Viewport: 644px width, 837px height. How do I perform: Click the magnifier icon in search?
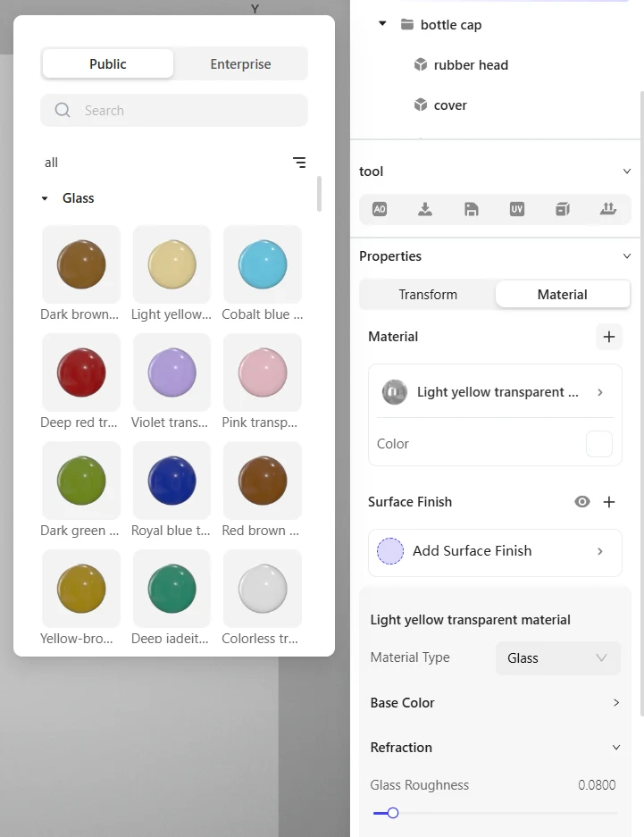click(x=63, y=111)
